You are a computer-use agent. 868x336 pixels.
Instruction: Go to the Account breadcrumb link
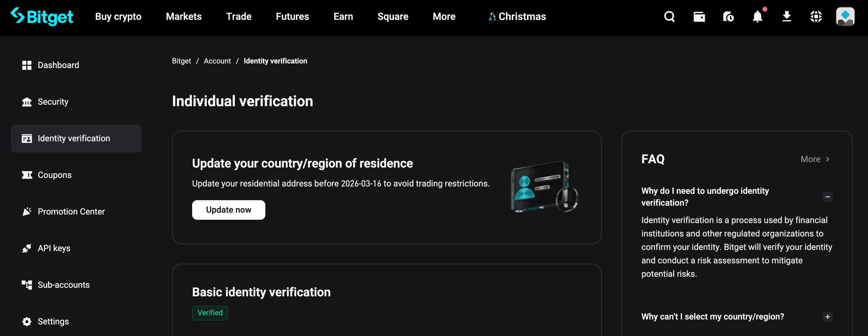(217, 61)
